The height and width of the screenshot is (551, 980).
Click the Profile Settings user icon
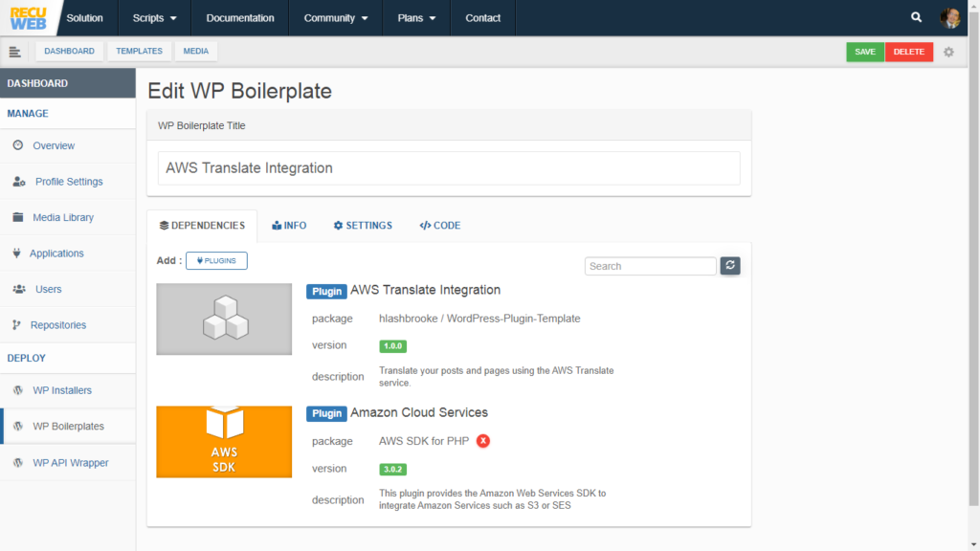pyautogui.click(x=19, y=181)
